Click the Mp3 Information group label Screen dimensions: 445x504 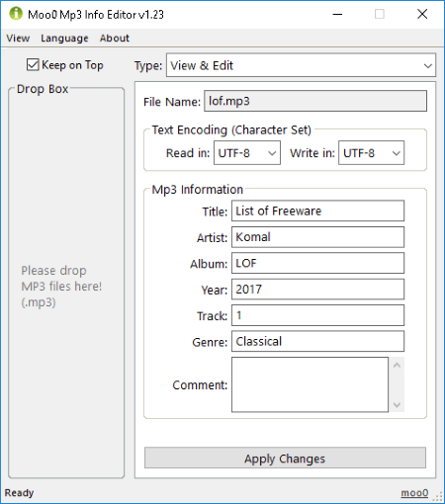(x=197, y=190)
